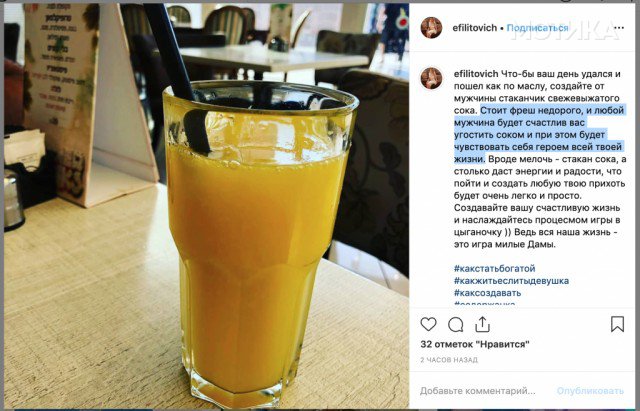The width and height of the screenshot is (640, 411).
Task: Save post using bookmark icon
Action: (x=617, y=324)
